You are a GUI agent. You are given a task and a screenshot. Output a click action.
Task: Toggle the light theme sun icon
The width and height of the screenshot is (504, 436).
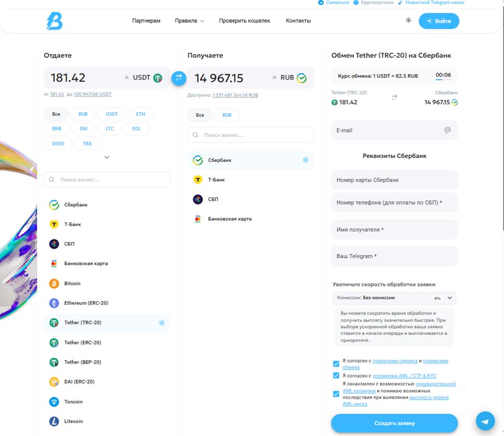(408, 21)
